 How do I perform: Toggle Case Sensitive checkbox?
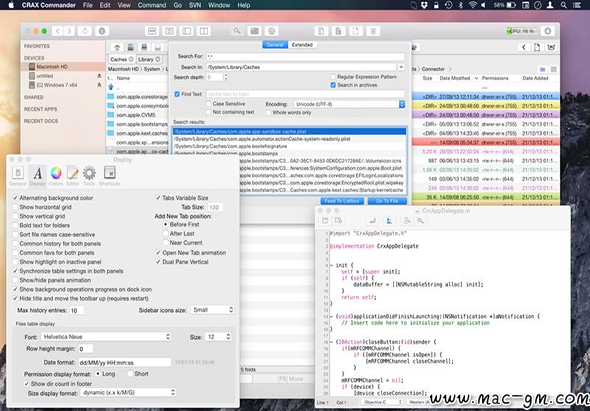208,104
